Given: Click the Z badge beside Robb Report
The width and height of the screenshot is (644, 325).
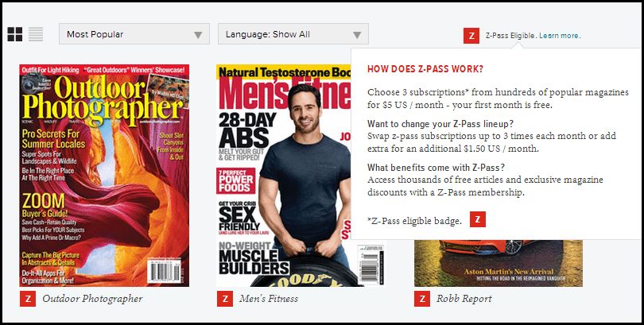Looking at the screenshot, I should pyautogui.click(x=422, y=299).
